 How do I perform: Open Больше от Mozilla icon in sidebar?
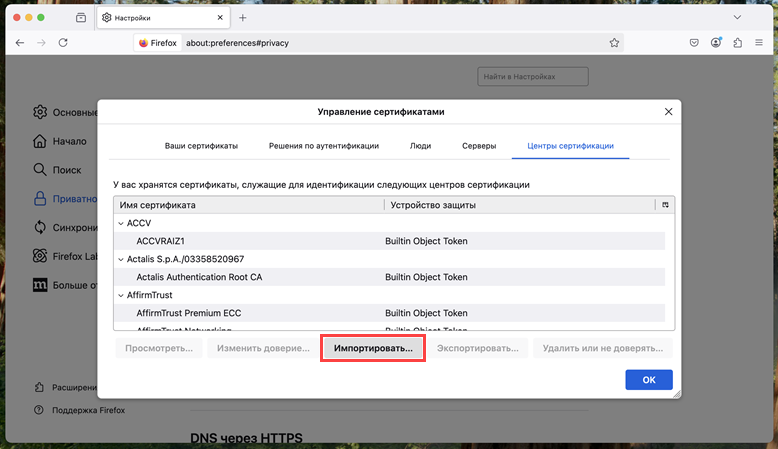coord(40,285)
